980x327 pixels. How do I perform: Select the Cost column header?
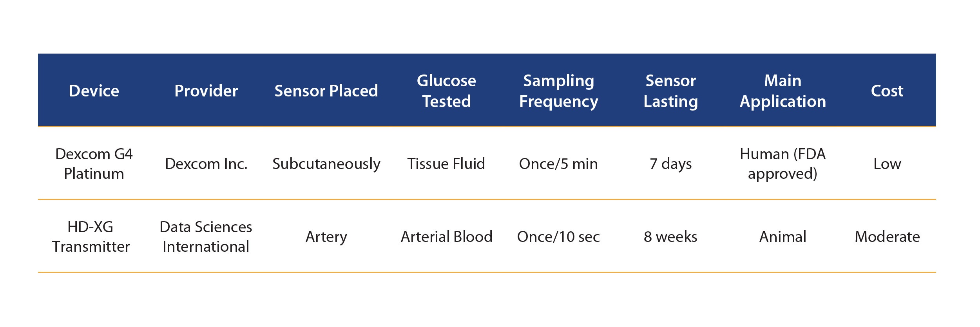click(887, 91)
